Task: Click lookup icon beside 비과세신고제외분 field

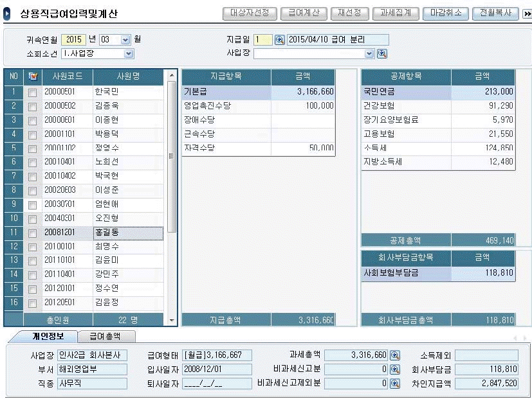Action: 395,384
